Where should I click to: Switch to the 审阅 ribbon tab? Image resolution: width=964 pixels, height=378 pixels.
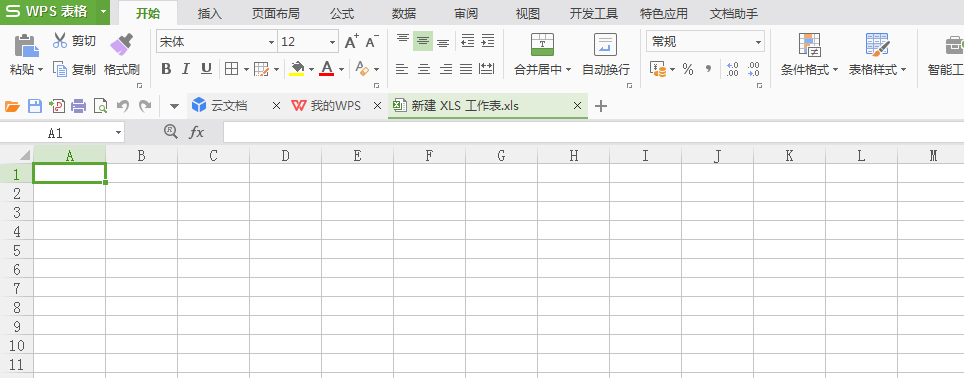click(x=465, y=14)
